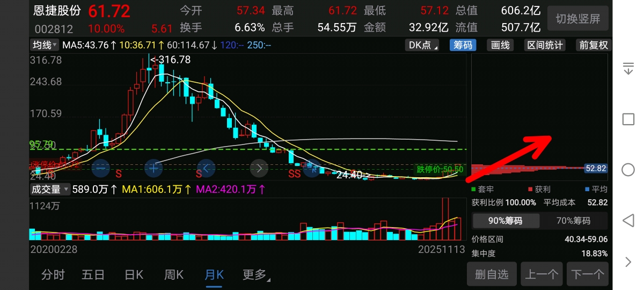Switch to 日K tab
This screenshot has height=290, width=644.
tap(134, 275)
